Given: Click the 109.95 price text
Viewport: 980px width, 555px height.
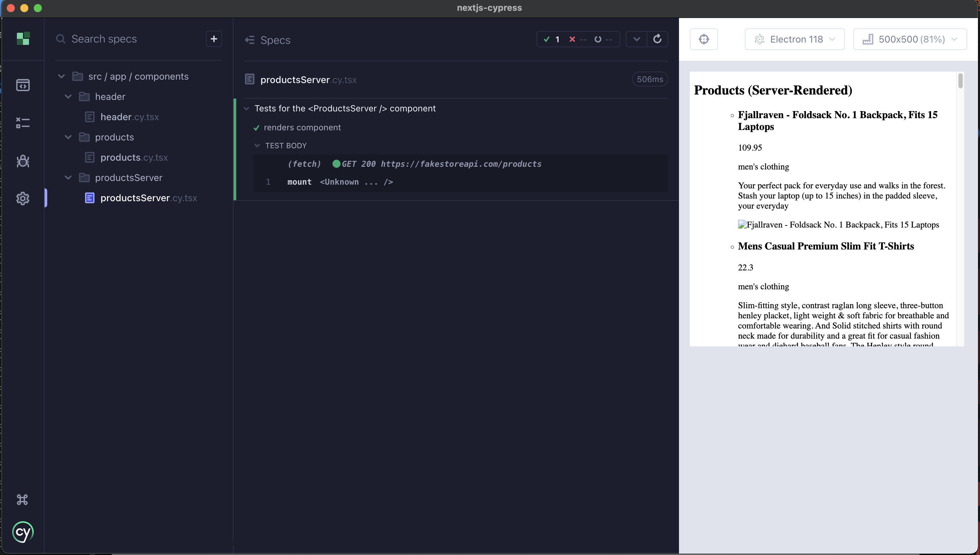Looking at the screenshot, I should (750, 148).
